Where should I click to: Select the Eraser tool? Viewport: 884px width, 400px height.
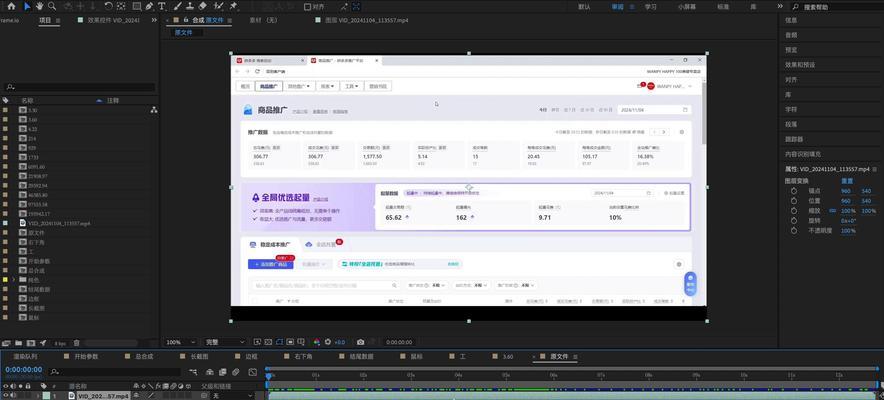pos(204,6)
